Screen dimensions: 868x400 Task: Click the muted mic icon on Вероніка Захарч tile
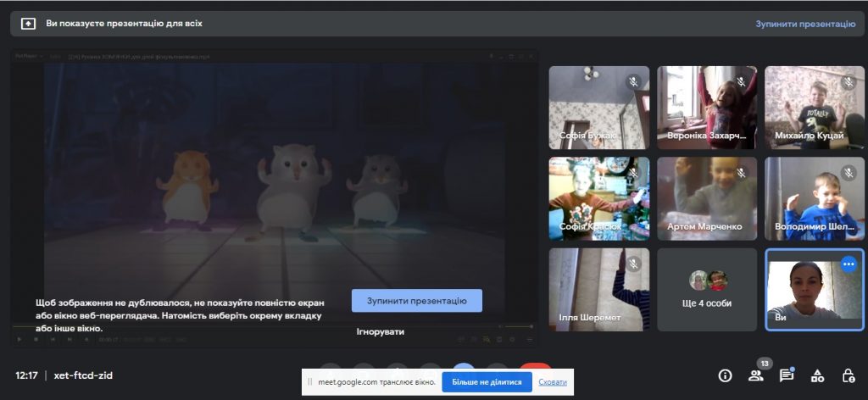tap(742, 82)
